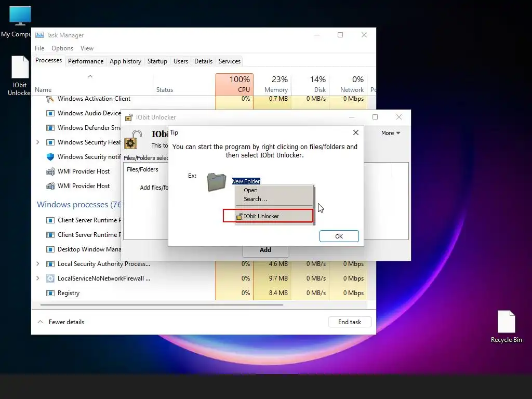Expand the Local Security Authority Process row
Screen dimensions: 532x399
point(37,263)
